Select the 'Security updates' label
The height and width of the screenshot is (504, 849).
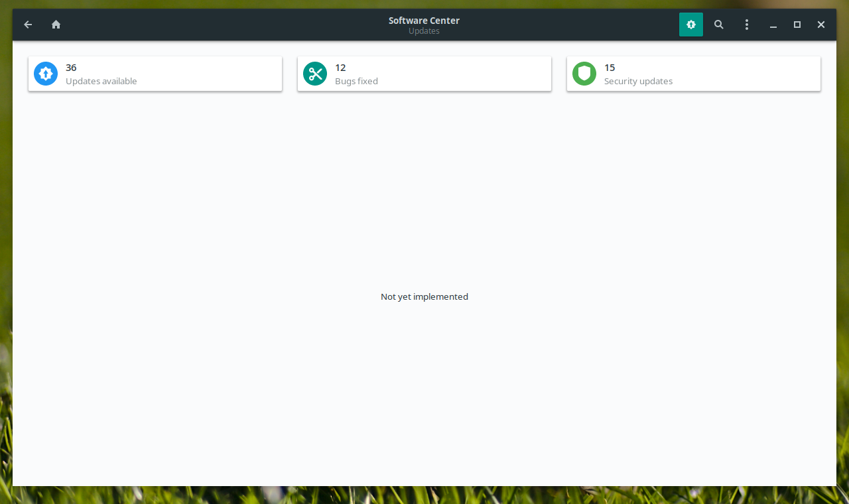(x=638, y=82)
